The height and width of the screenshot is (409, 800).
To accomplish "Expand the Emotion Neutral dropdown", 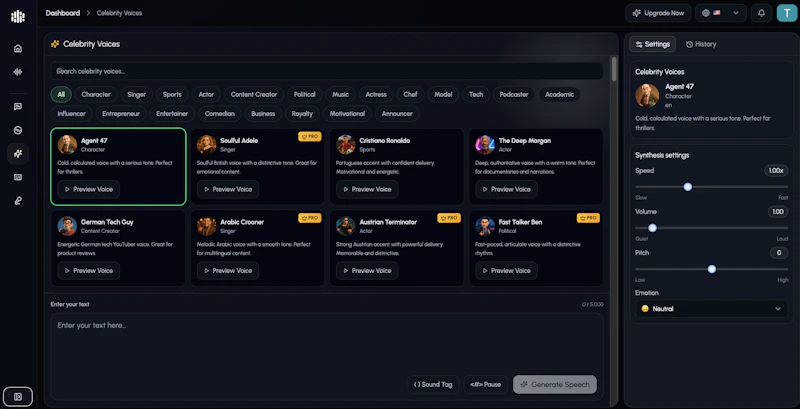I will click(711, 309).
